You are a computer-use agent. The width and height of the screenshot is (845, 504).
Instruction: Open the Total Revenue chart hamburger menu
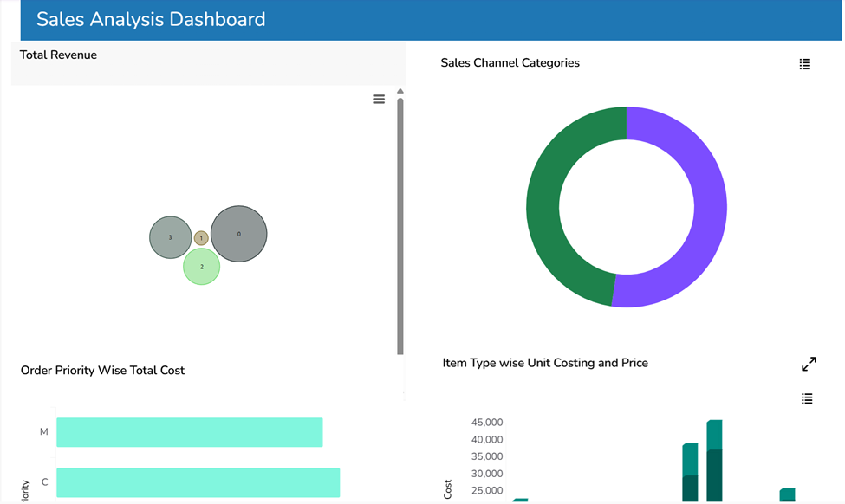[379, 100]
